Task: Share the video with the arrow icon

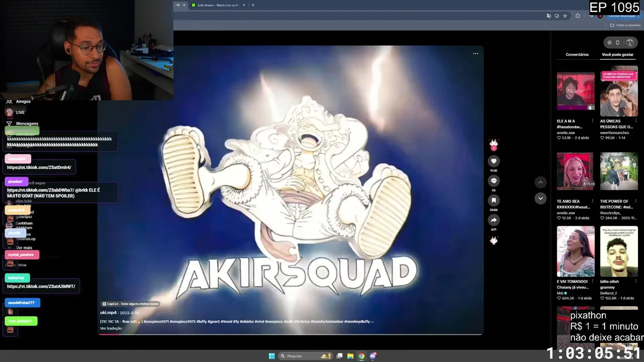Action: (x=494, y=220)
